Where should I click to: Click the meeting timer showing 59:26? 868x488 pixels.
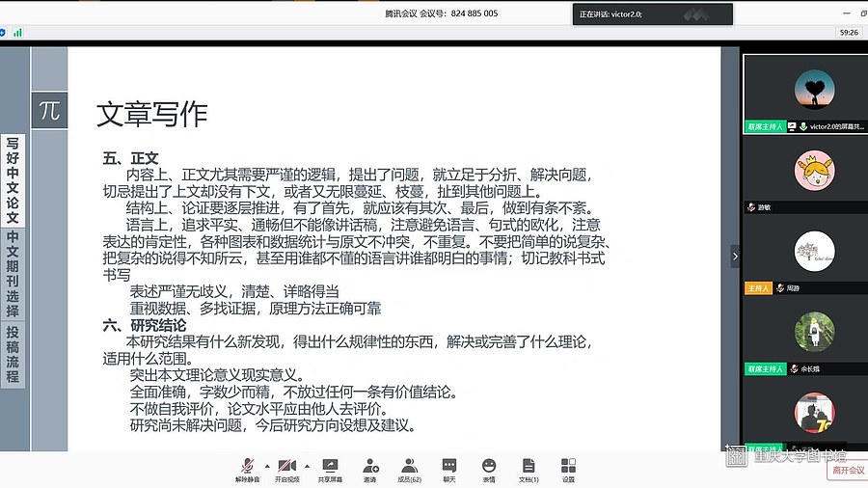click(x=849, y=32)
